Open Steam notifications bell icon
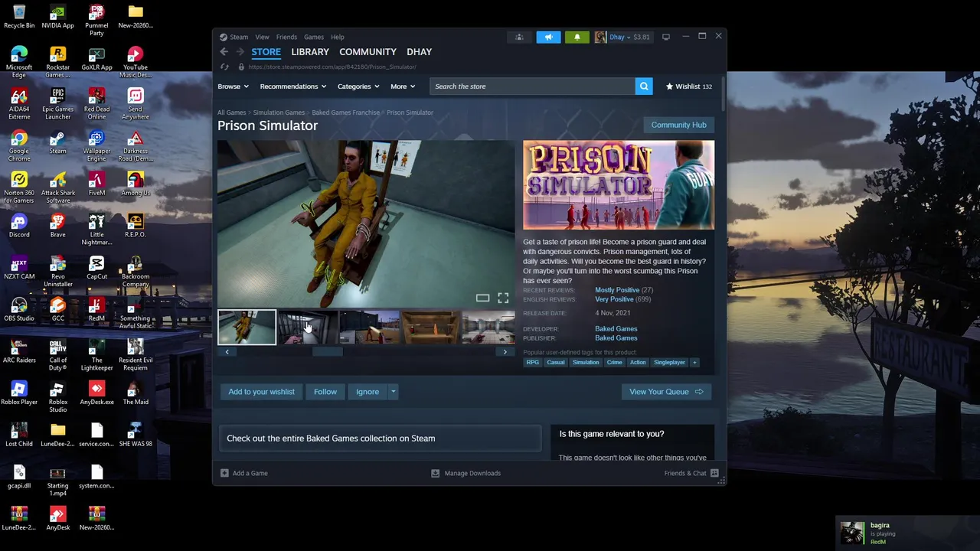The image size is (980, 551). (x=577, y=37)
